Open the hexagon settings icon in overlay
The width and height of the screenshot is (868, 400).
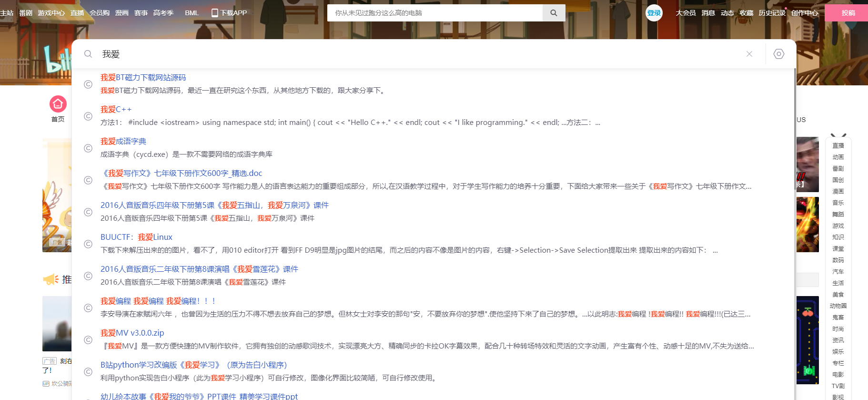point(779,54)
